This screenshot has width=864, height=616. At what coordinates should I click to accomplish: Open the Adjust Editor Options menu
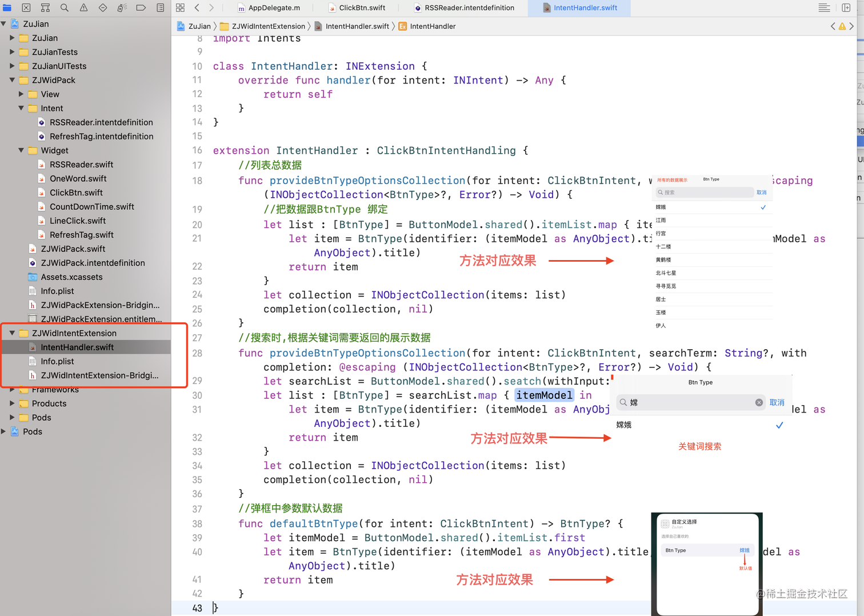[824, 7]
